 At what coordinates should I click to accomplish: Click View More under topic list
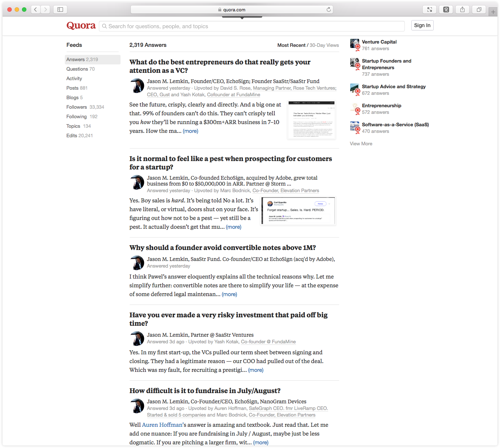pyautogui.click(x=361, y=144)
